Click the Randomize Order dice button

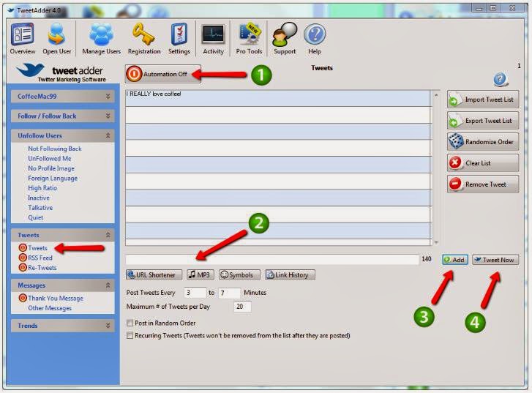pos(483,142)
